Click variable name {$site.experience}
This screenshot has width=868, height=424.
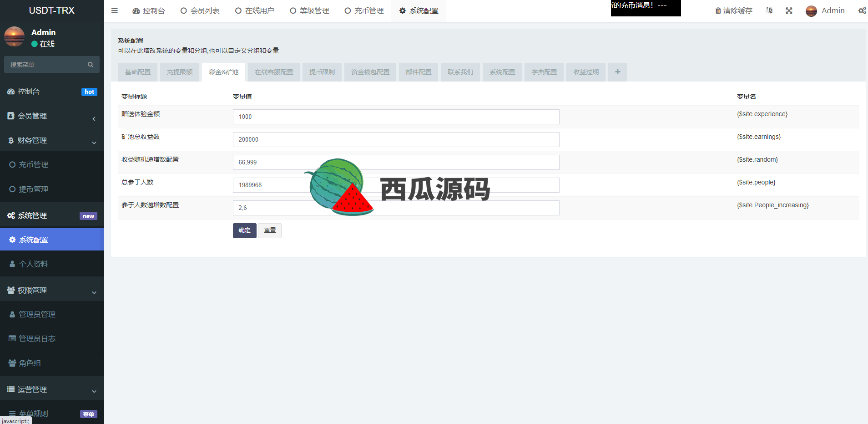point(762,114)
